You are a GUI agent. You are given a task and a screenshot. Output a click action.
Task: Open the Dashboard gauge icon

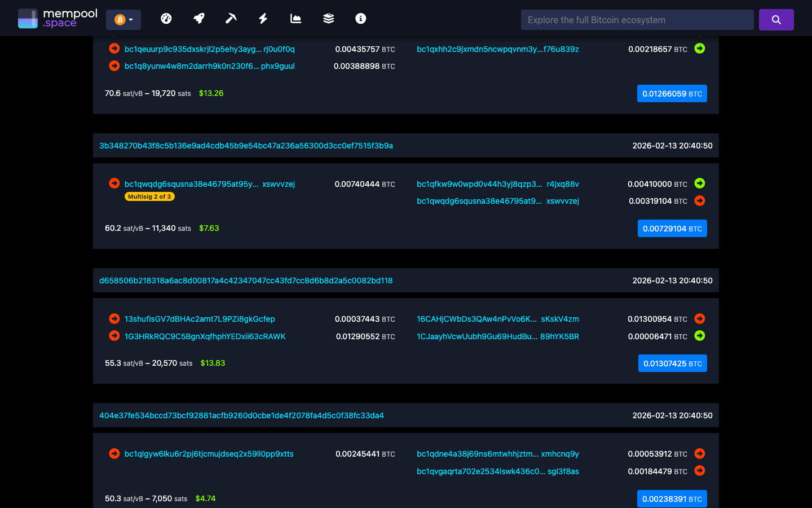(x=166, y=18)
